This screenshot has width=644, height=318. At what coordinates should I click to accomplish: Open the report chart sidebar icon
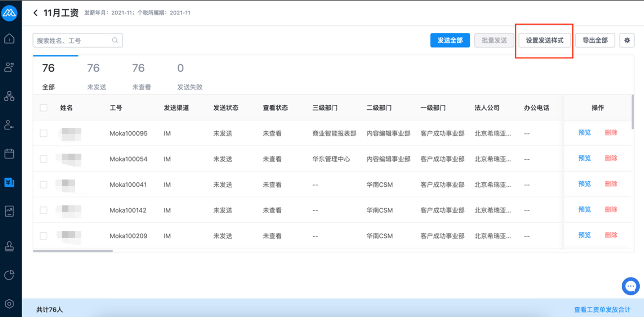coord(9,211)
